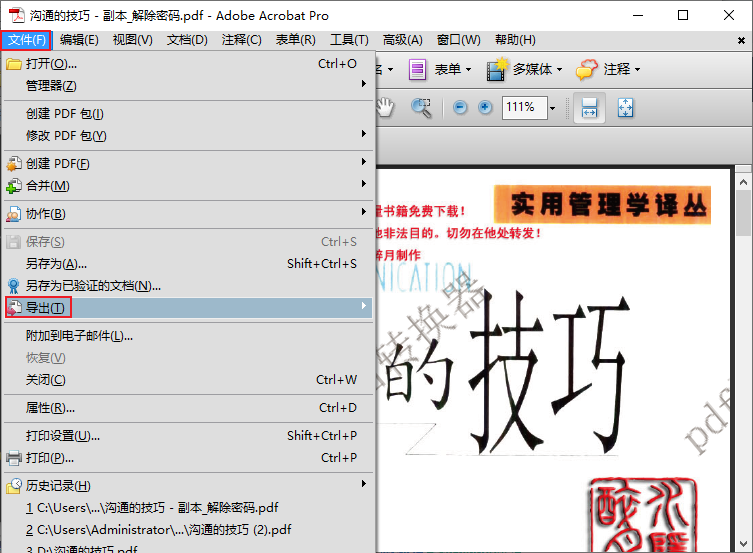Open recent file 沟通的技巧 - 副本_解除密码.pdf
The image size is (753, 553).
coord(188,507)
